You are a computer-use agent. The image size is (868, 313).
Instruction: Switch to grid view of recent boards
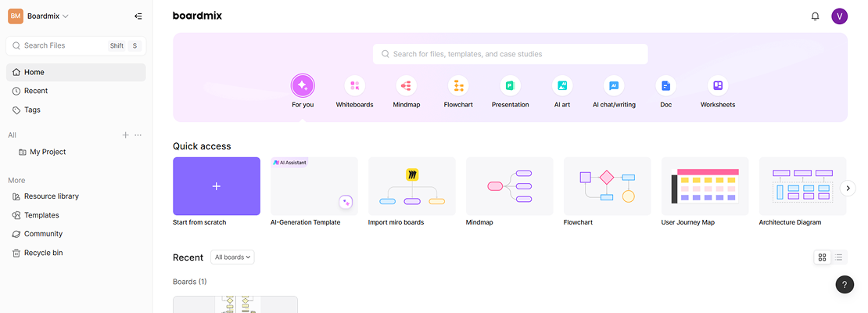point(822,257)
